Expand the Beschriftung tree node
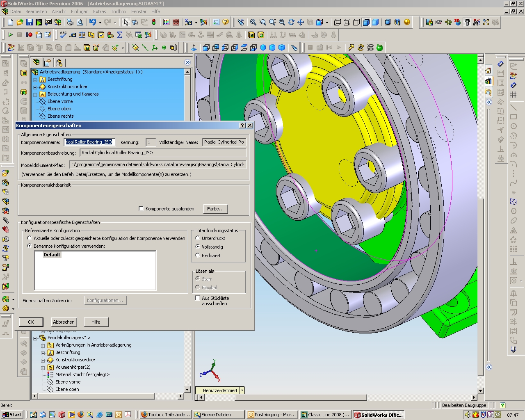This screenshot has height=420, width=525. point(35,80)
